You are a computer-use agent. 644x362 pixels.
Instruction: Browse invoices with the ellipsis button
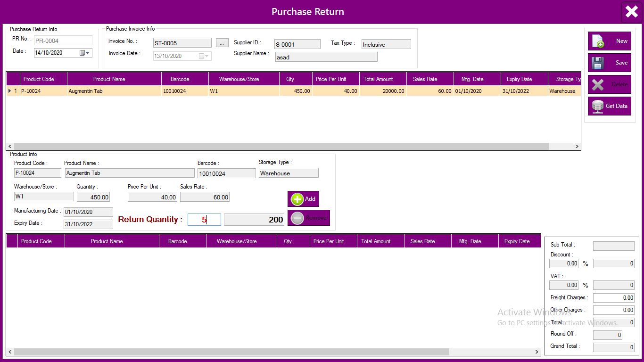pos(222,43)
